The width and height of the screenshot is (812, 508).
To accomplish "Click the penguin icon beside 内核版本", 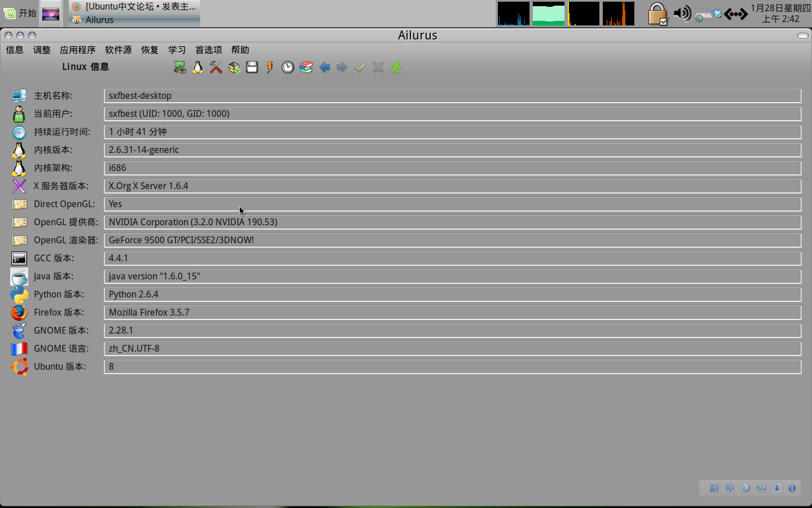I will (19, 150).
